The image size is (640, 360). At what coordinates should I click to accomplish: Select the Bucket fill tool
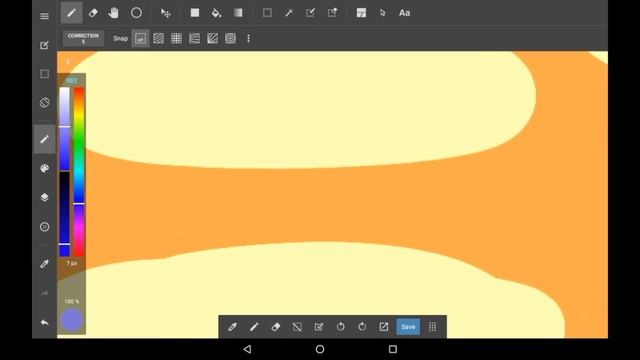pos(216,13)
